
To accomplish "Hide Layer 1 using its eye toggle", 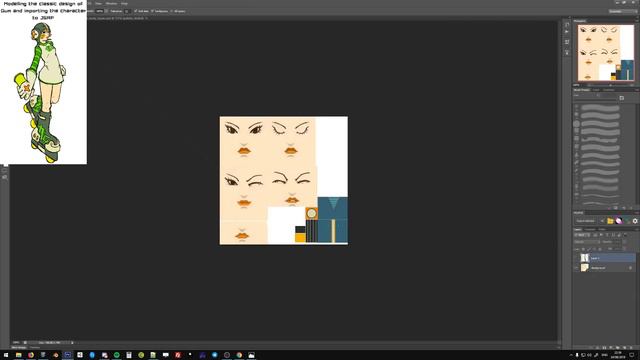I will click(576, 258).
